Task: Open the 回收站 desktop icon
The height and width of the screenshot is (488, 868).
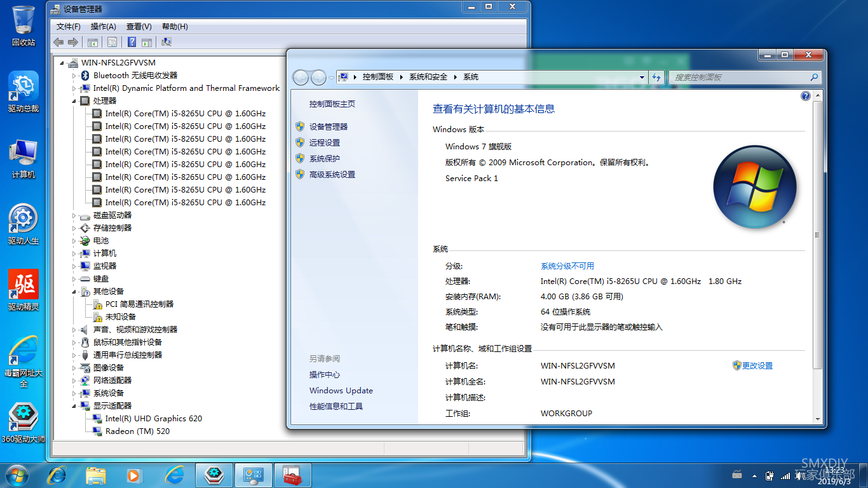Action: pos(24,25)
